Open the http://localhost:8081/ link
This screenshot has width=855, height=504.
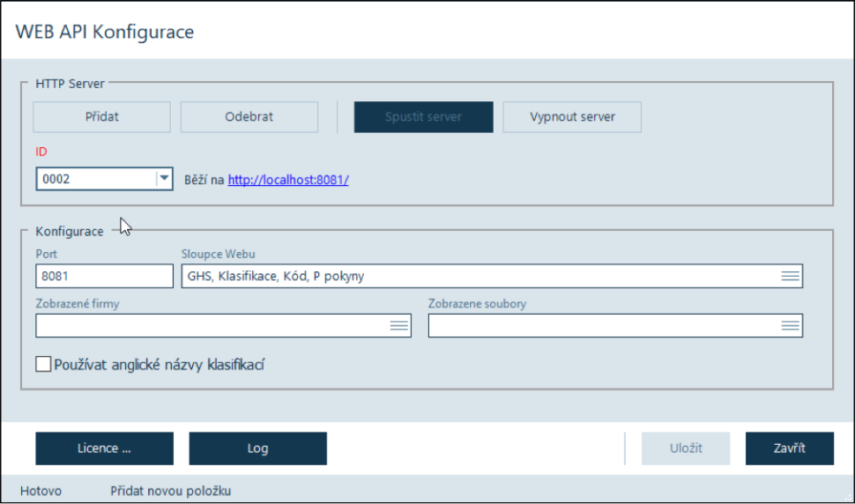[288, 180]
